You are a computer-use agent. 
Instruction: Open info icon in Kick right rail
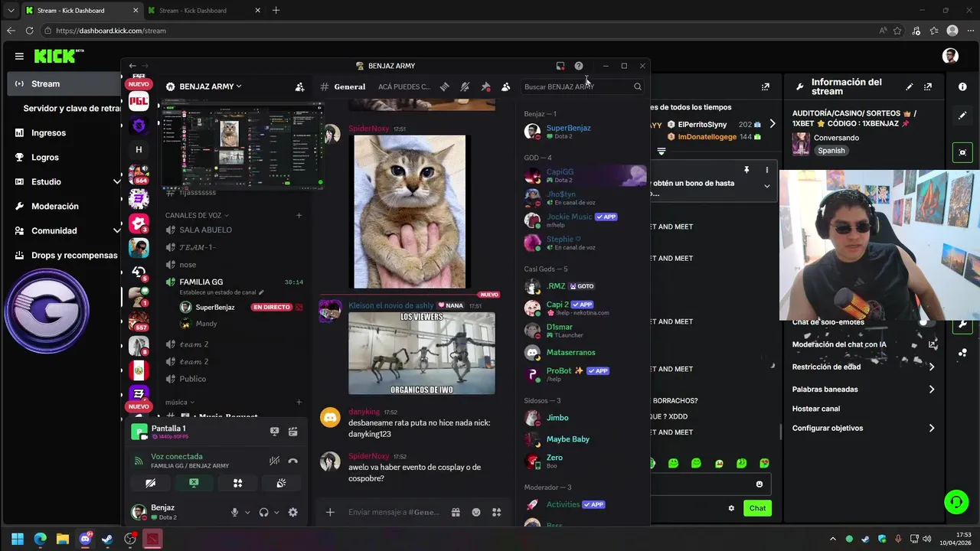tap(962, 86)
